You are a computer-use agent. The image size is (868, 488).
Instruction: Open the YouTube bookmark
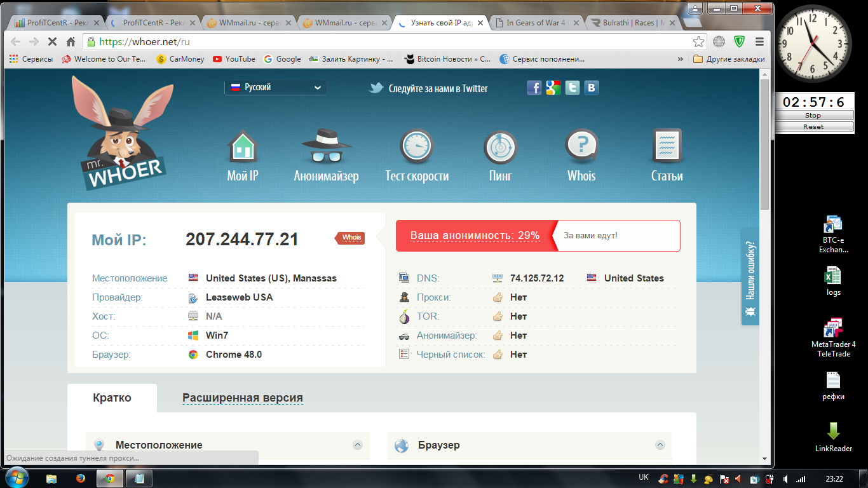(x=234, y=59)
